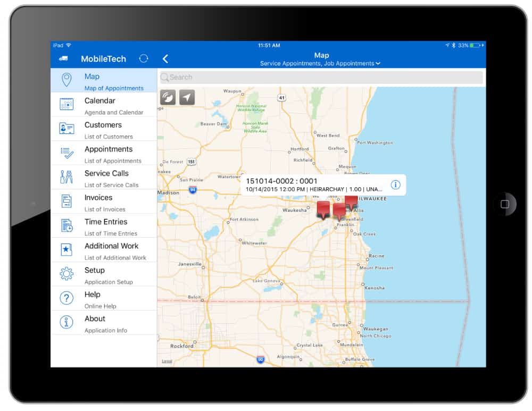Open the Help question mark icon
The height and width of the screenshot is (411, 532).
tap(66, 298)
